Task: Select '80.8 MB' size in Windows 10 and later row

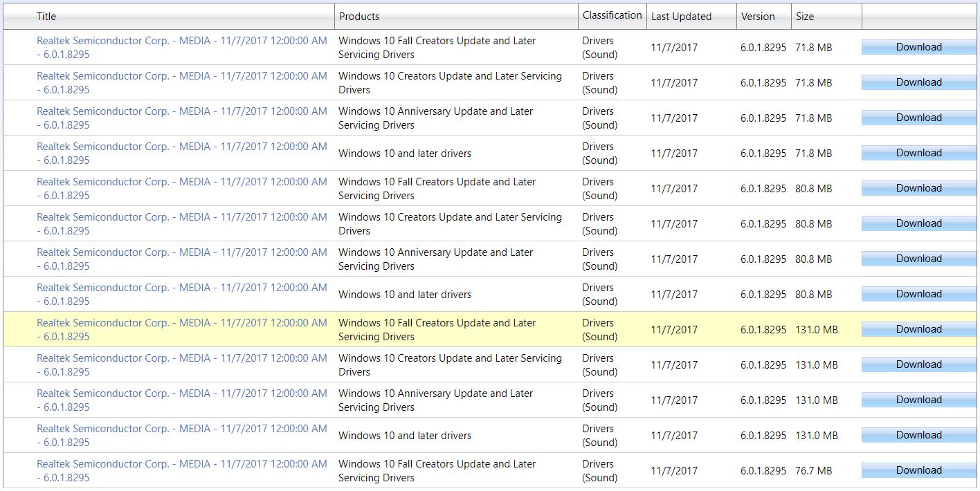Action: (814, 295)
